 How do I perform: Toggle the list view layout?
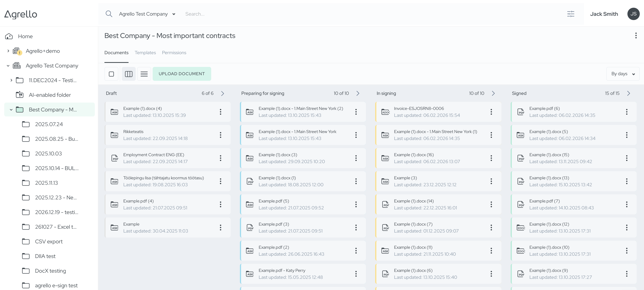pos(144,74)
